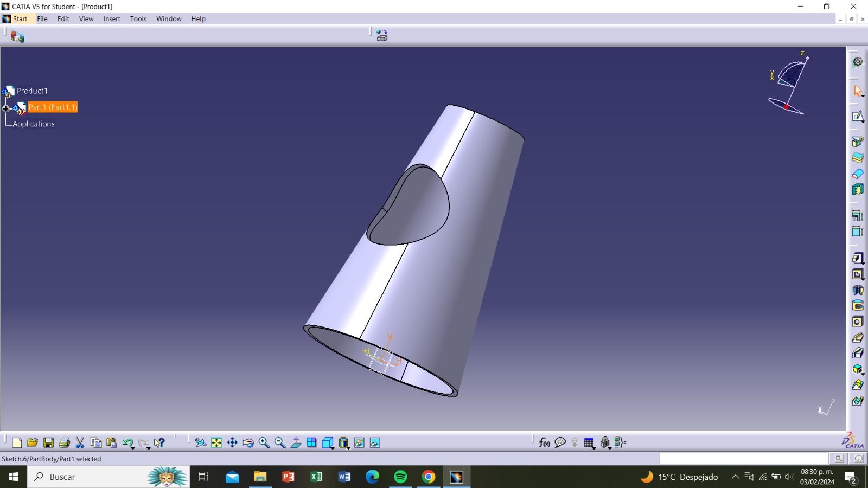Click the Knowledge Inspector lock icon

click(604, 443)
